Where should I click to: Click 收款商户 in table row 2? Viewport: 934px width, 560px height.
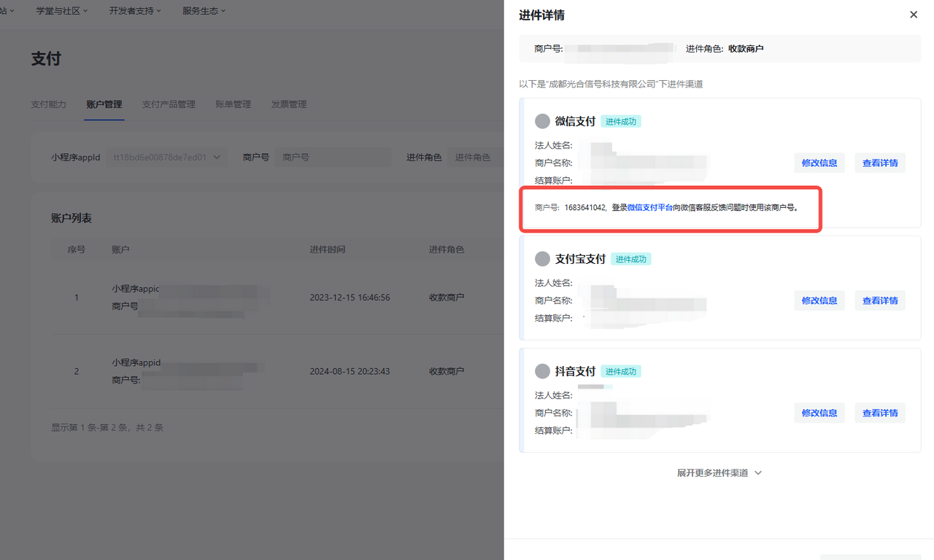click(447, 371)
